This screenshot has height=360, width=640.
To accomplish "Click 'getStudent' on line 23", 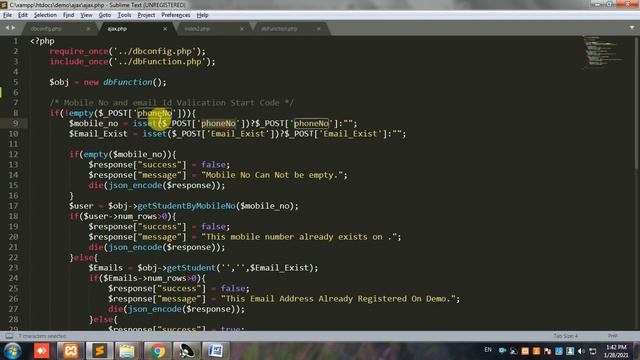I will click(x=191, y=268).
